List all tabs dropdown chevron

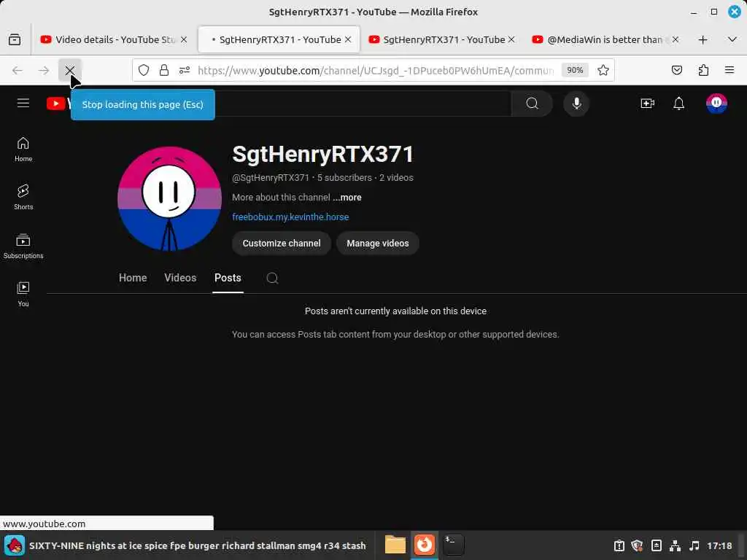click(x=732, y=39)
